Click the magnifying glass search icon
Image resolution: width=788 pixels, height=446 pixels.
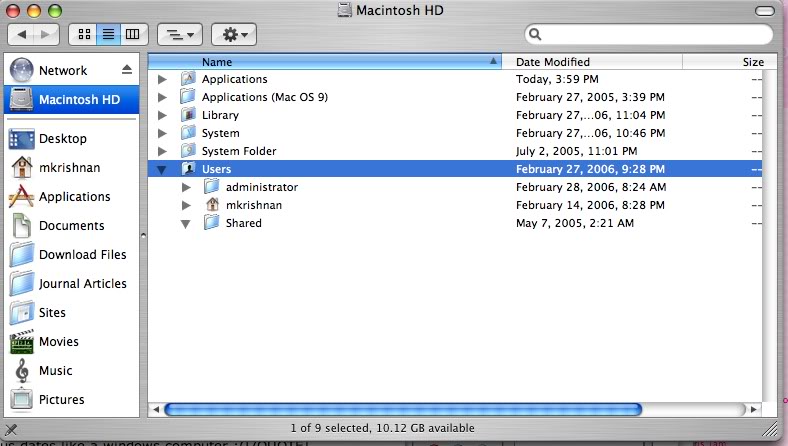click(x=535, y=34)
